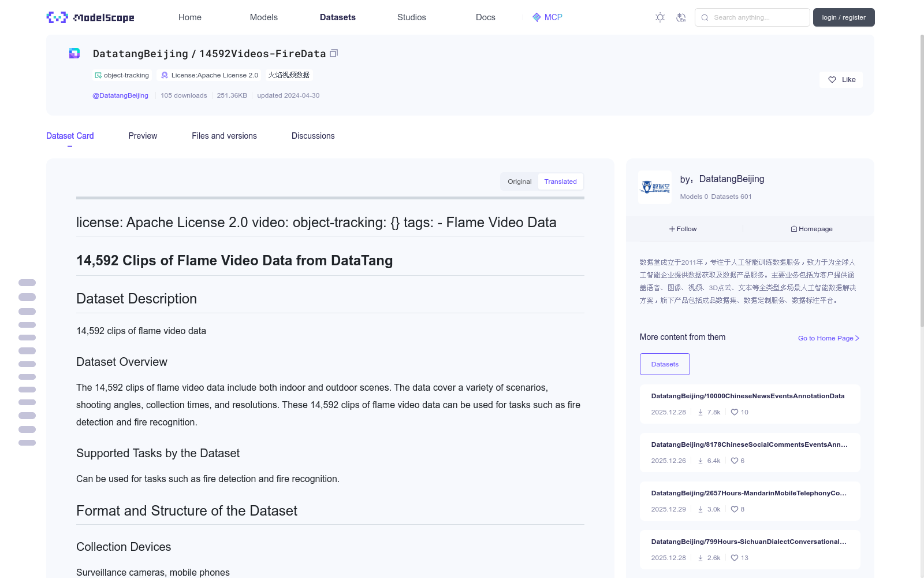Open the Discussions tab
This screenshot has height=578, width=924.
pos(313,136)
